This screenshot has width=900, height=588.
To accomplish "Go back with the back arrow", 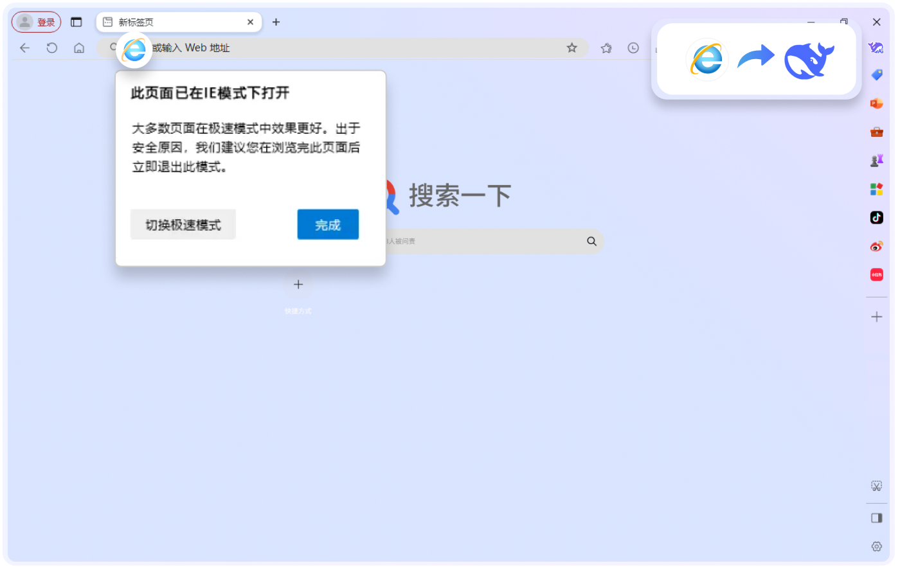I will coord(25,48).
